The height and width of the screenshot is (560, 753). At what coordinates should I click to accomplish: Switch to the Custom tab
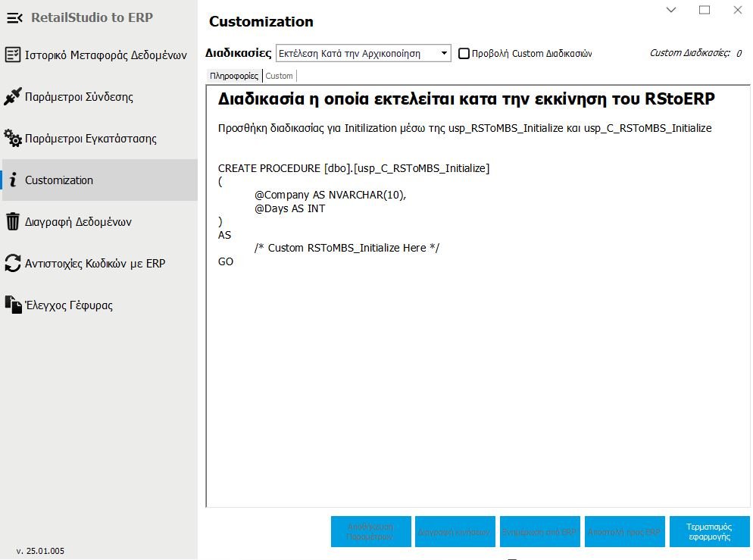280,76
